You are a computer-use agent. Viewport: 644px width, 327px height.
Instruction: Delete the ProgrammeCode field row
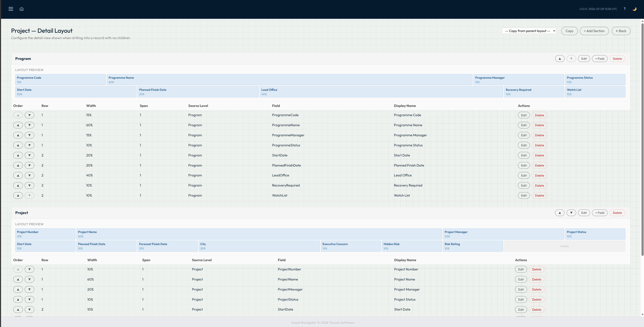[x=539, y=115]
